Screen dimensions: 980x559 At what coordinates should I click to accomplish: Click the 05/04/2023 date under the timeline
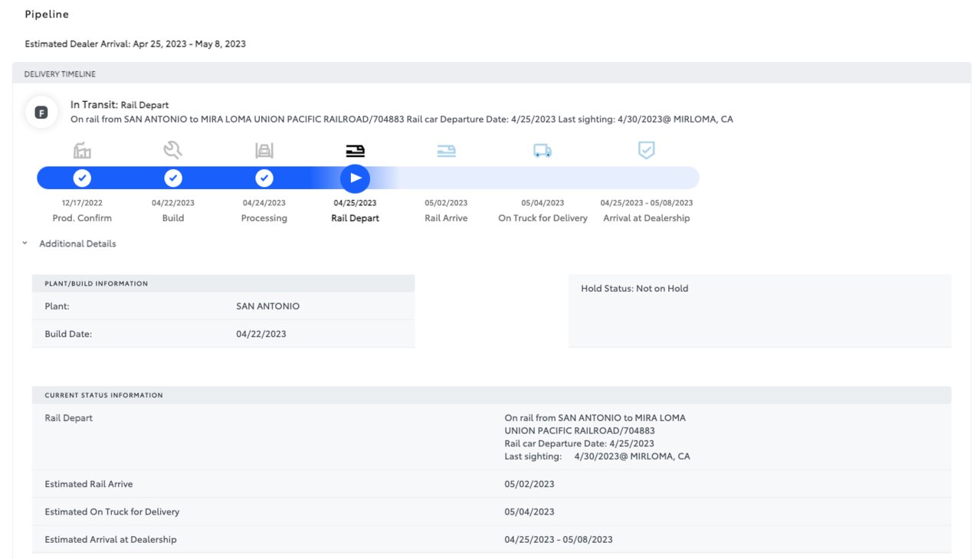[543, 203]
